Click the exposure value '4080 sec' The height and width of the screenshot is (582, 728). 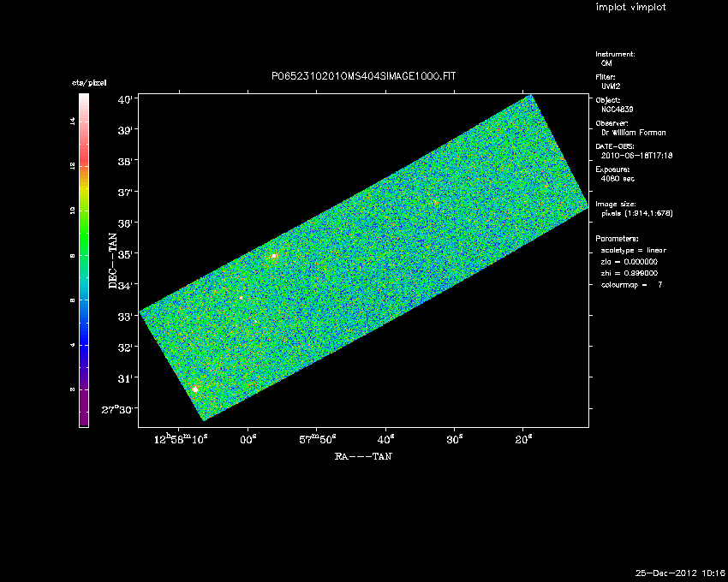click(x=618, y=179)
